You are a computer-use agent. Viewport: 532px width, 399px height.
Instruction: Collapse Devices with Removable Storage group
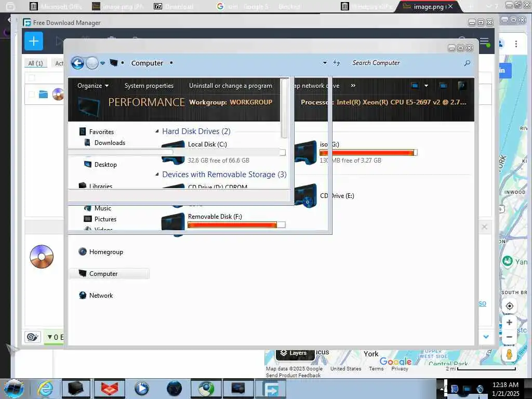click(x=157, y=175)
